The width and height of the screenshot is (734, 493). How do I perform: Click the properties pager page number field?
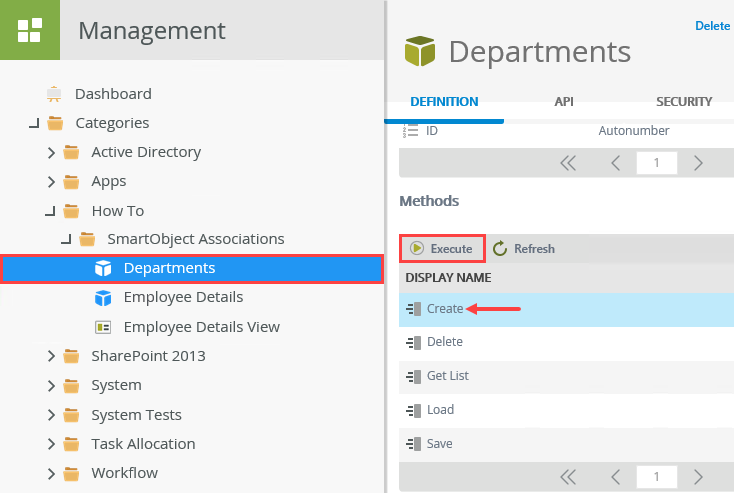pos(656,163)
